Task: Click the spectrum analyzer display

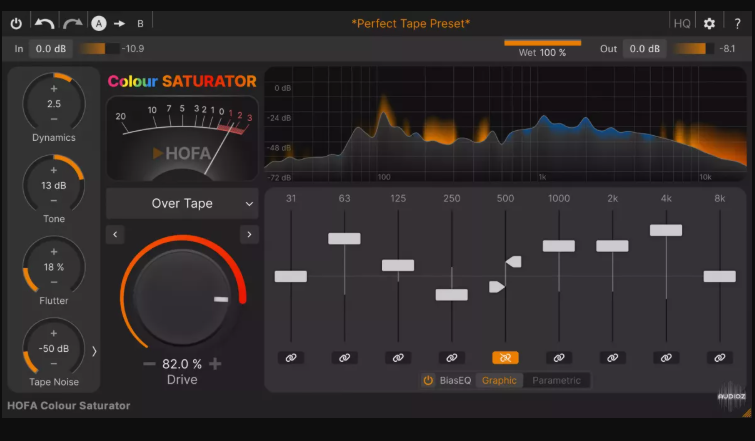Action: [505, 124]
